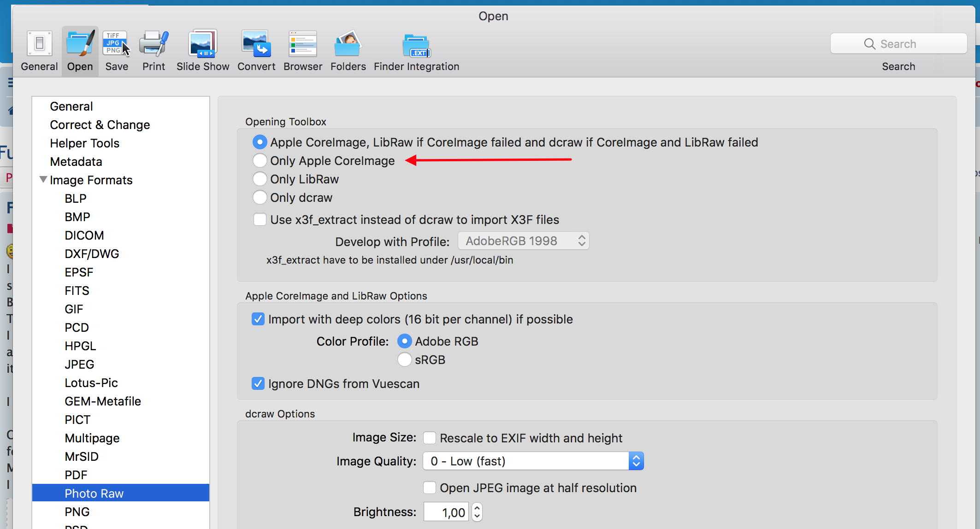Viewport: 980px width, 529px height.
Task: Select the PICT format entry
Action: pyautogui.click(x=121, y=419)
